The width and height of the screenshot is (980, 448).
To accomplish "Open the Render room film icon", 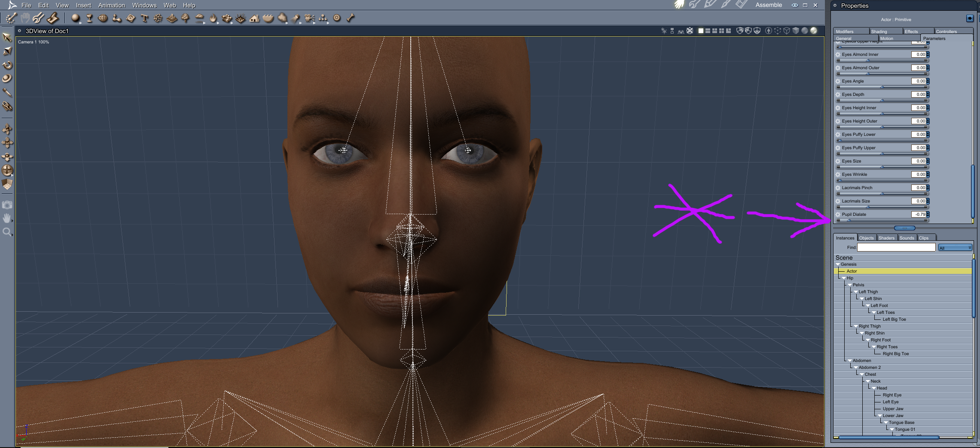I will click(x=741, y=5).
